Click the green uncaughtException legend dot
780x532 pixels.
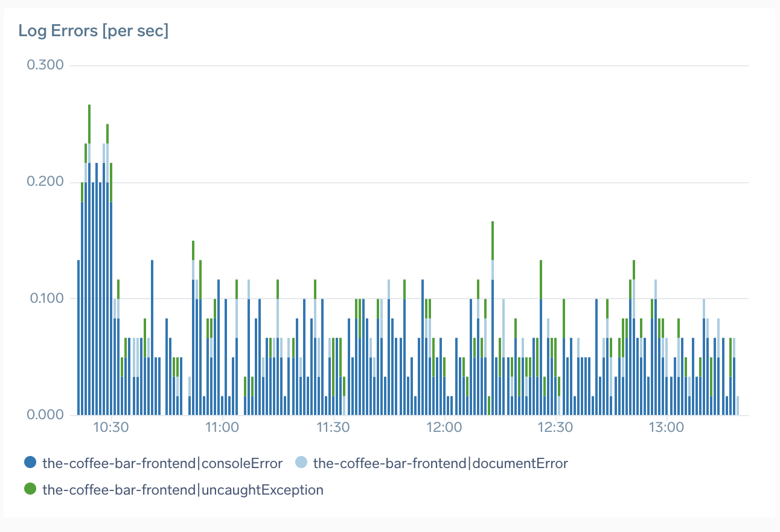point(30,490)
